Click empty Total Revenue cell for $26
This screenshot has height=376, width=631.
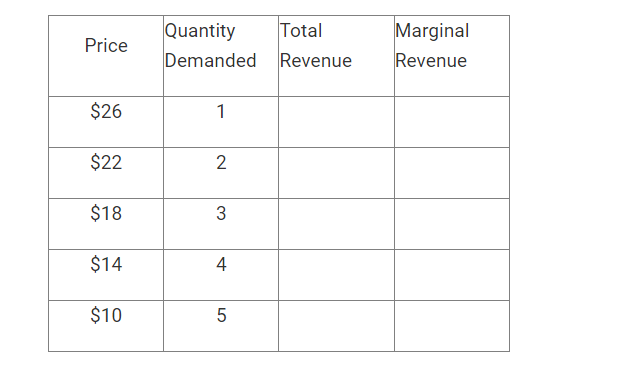pyautogui.click(x=336, y=122)
